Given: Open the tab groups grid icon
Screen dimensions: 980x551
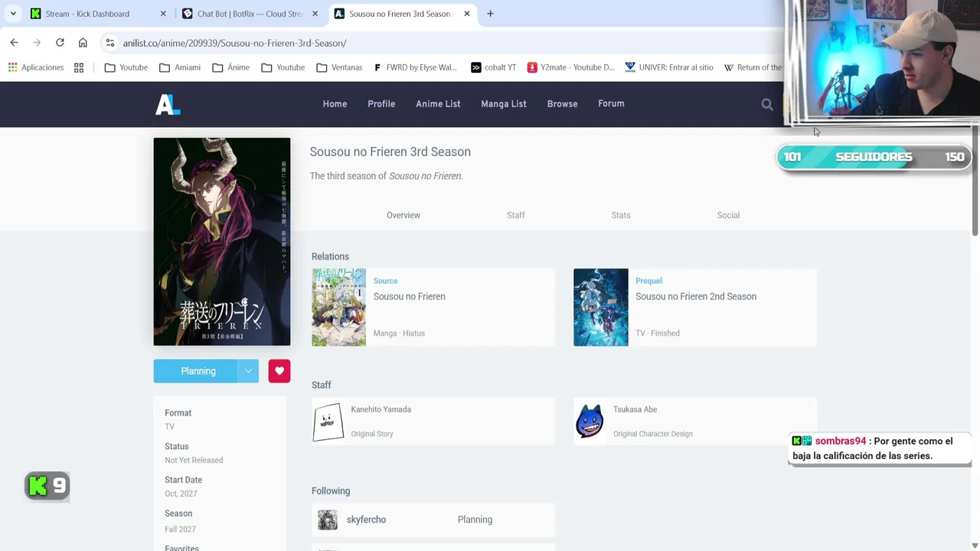Looking at the screenshot, I should pyautogui.click(x=79, y=67).
